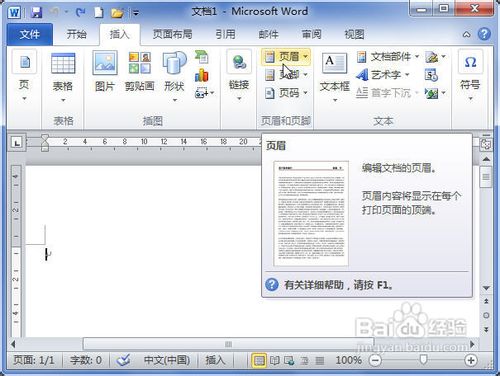Click the help icon in the 页眉 tooltip
The image size is (500, 376).
click(x=272, y=285)
